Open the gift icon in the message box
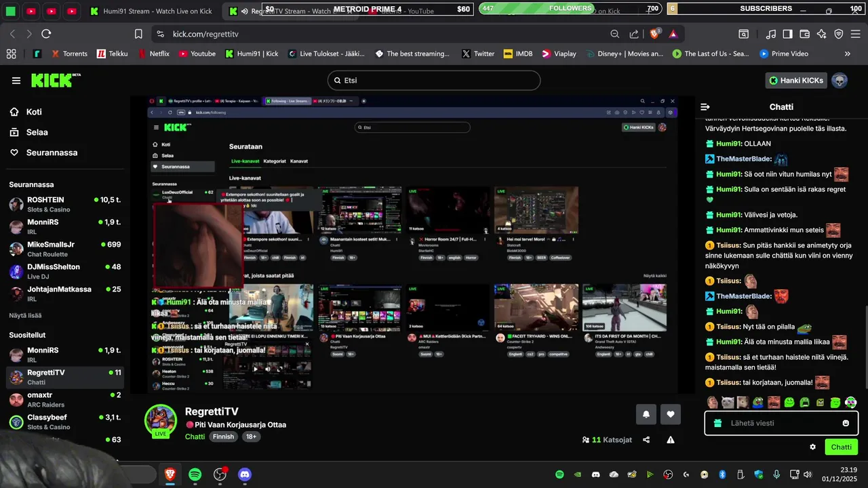The image size is (868, 488). coord(717,423)
